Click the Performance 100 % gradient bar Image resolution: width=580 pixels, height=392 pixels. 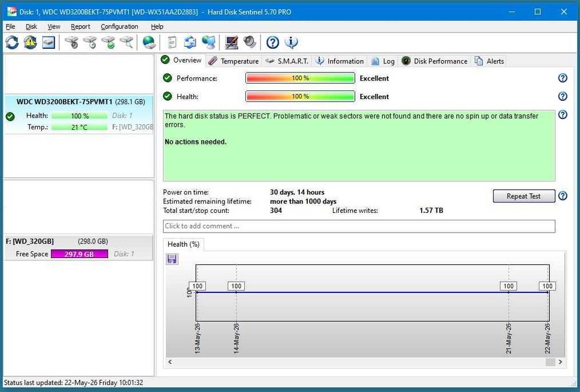click(300, 78)
